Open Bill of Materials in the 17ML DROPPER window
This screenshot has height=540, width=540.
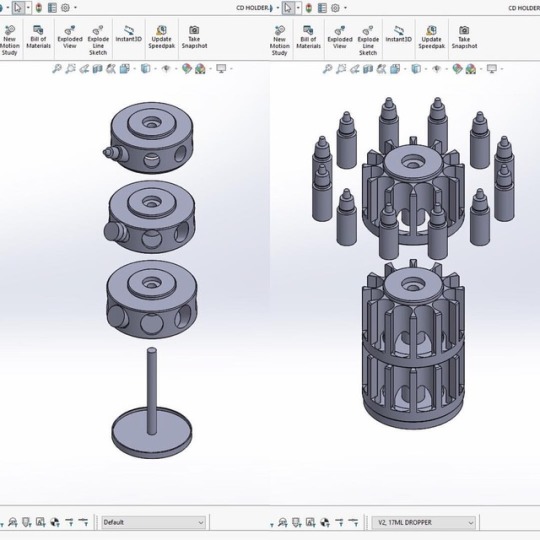[308, 37]
